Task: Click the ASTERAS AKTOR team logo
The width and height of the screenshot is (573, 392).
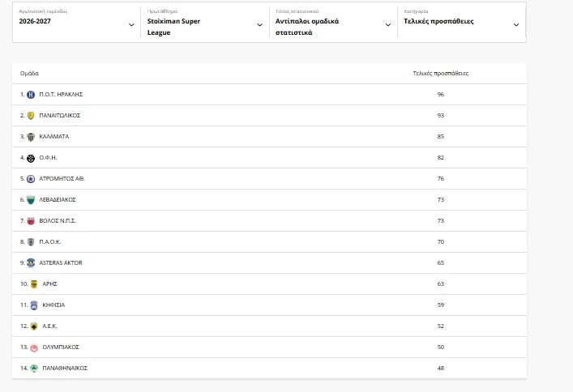Action: (31, 263)
